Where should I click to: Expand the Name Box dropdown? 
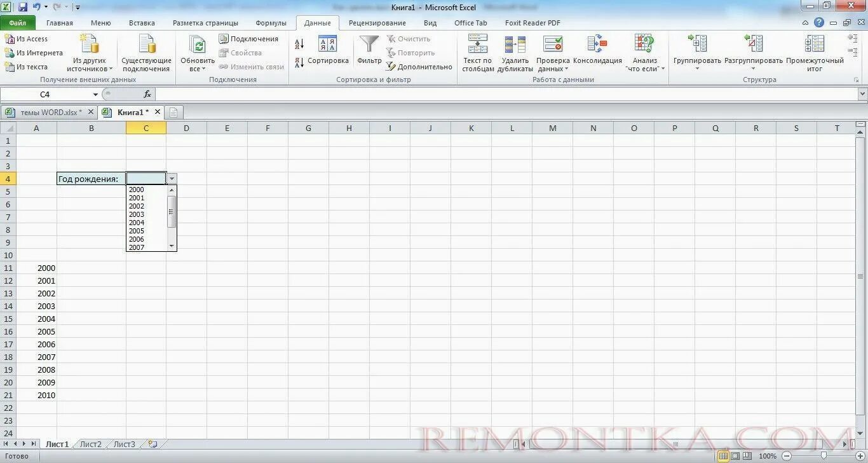[x=96, y=94]
